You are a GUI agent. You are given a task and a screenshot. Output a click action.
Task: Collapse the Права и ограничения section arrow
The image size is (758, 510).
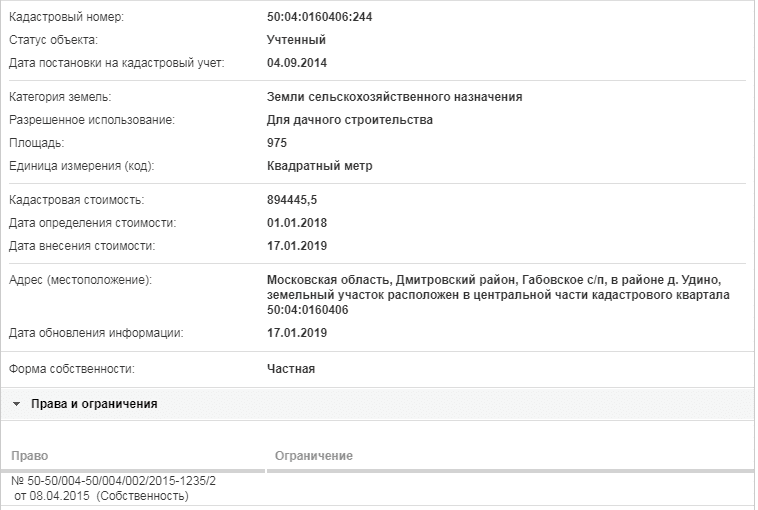click(16, 404)
